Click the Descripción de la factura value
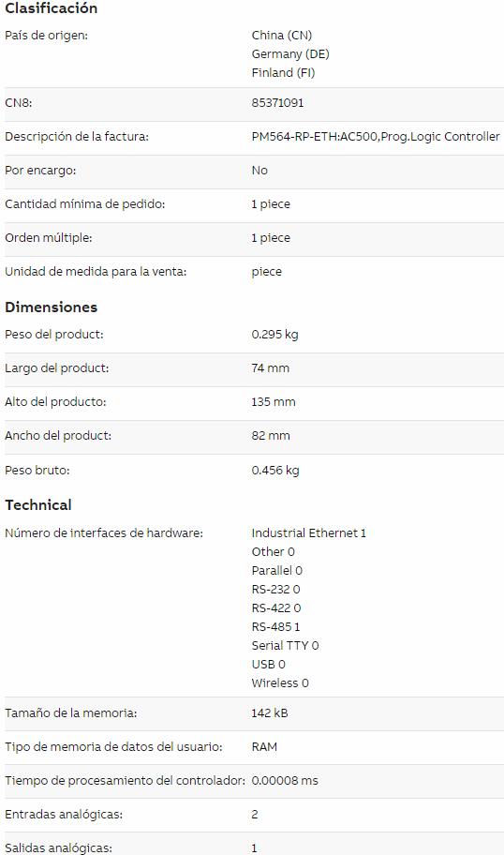 [x=376, y=137]
